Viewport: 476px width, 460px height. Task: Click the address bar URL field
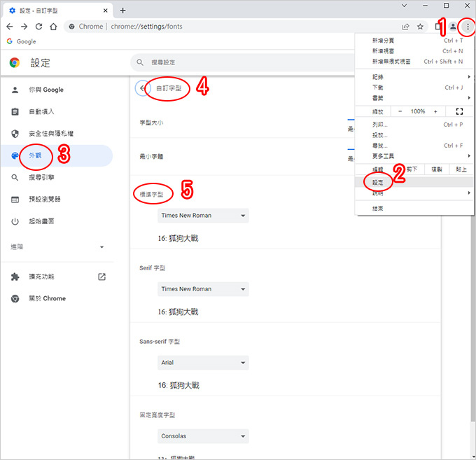[x=231, y=27]
